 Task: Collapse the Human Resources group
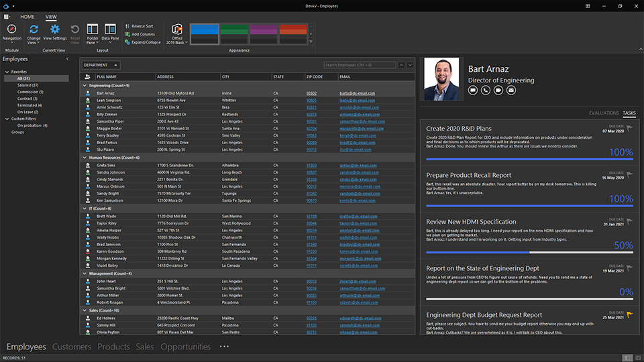pyautogui.click(x=85, y=158)
